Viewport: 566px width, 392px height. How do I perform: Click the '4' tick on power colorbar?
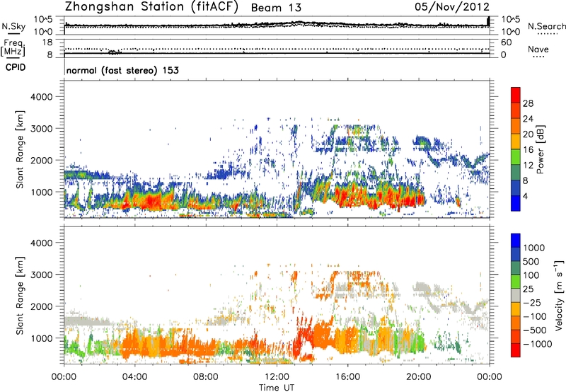(525, 196)
